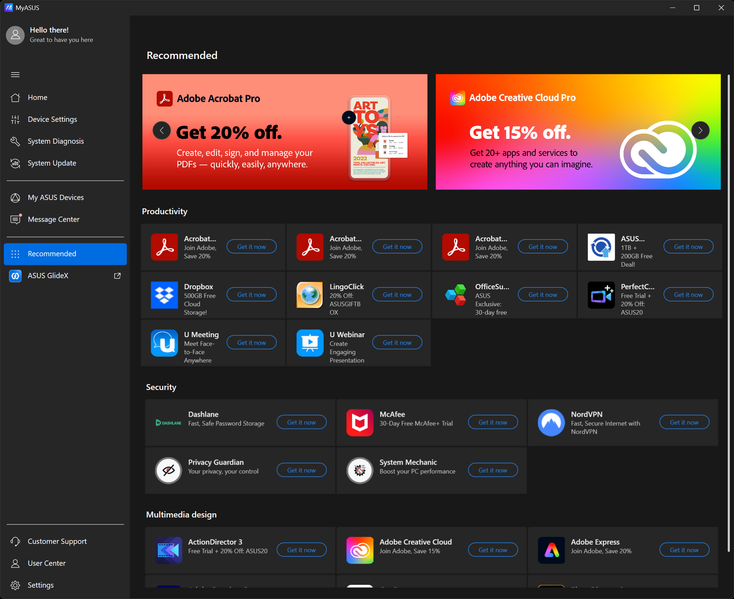Click the Dashlane logo icon
The image size is (734, 599).
tap(168, 423)
